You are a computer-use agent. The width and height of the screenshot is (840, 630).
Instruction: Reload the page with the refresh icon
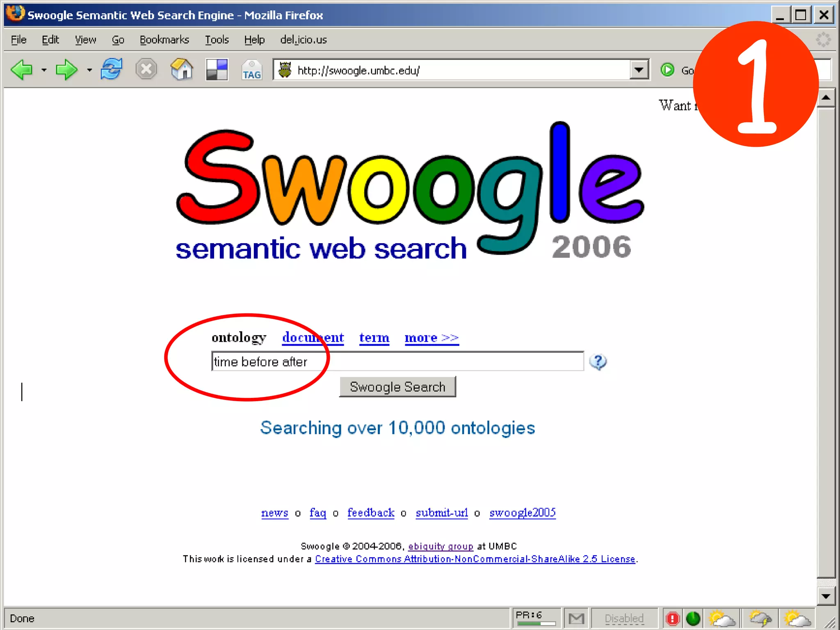(x=111, y=69)
